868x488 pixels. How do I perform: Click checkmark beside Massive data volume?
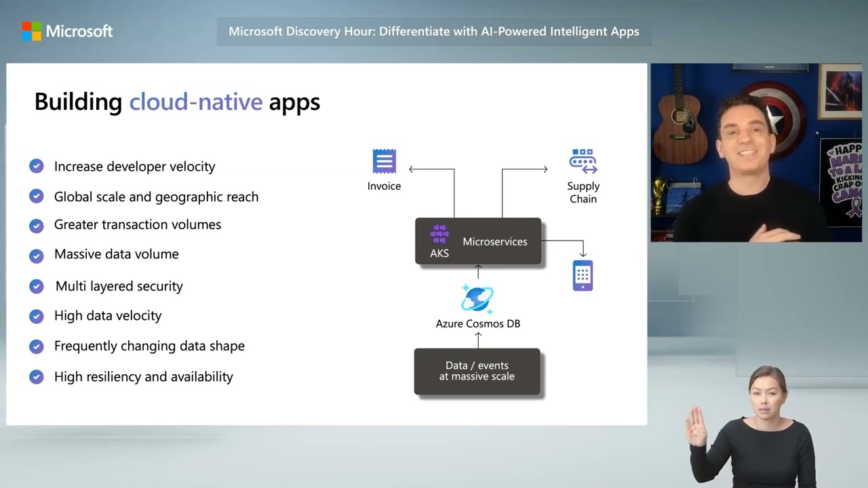tap(37, 256)
